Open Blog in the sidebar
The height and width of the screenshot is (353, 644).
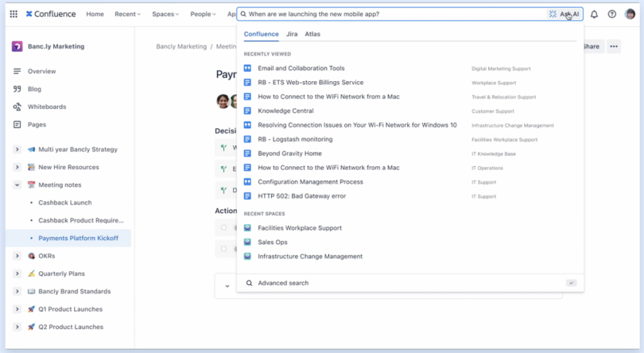[34, 89]
